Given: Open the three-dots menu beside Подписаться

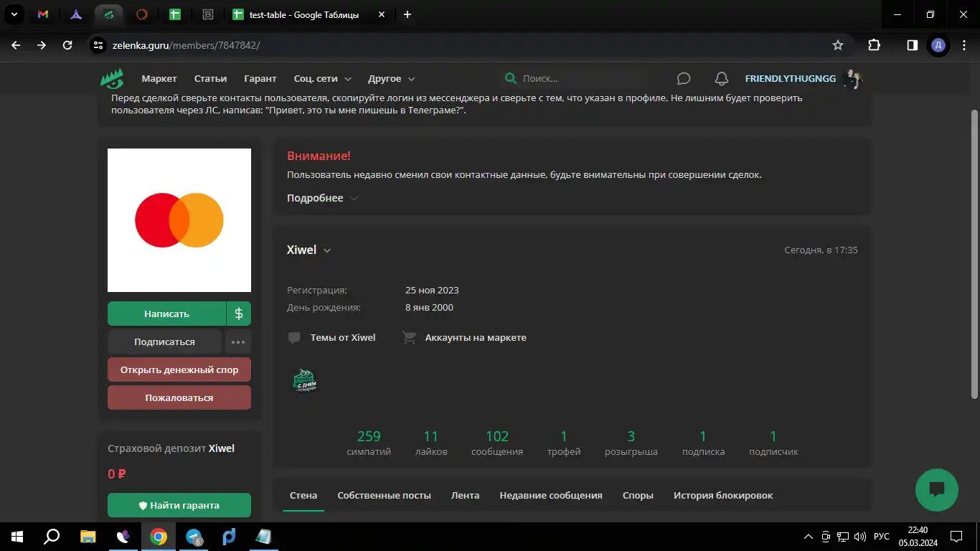Looking at the screenshot, I should [238, 342].
